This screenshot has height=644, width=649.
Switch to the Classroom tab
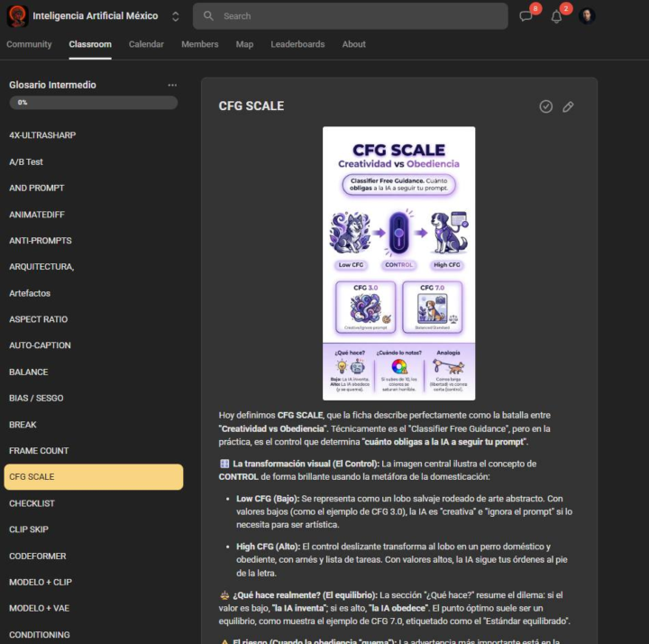(x=90, y=44)
